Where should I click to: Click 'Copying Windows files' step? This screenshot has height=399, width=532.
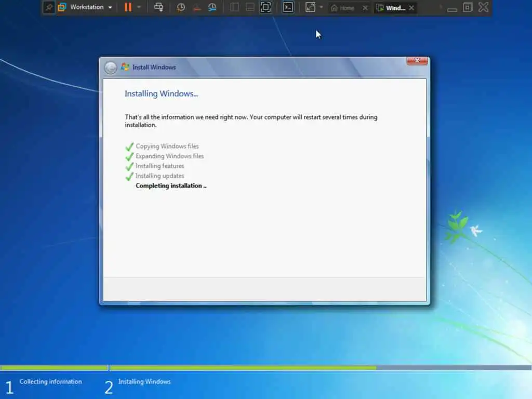click(167, 146)
